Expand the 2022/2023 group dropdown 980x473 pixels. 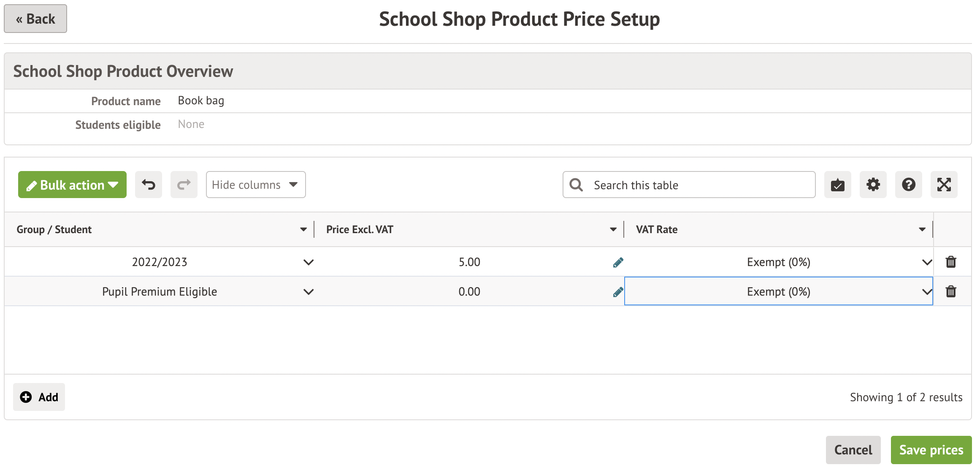click(309, 262)
